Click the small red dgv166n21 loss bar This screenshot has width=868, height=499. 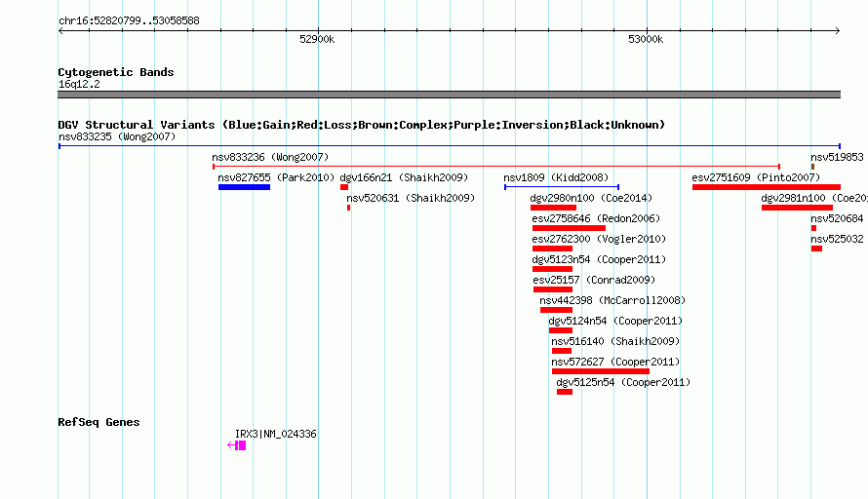pyautogui.click(x=344, y=187)
